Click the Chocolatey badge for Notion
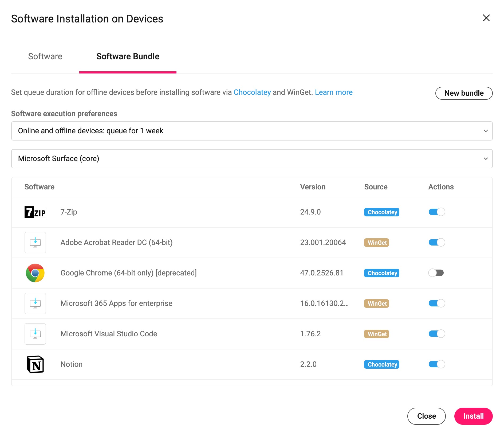 (x=382, y=364)
